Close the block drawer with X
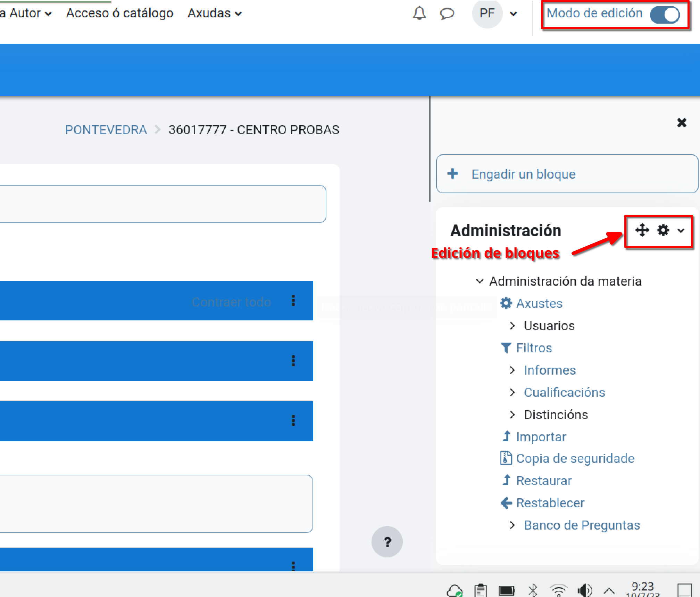The image size is (700, 597). (x=682, y=123)
